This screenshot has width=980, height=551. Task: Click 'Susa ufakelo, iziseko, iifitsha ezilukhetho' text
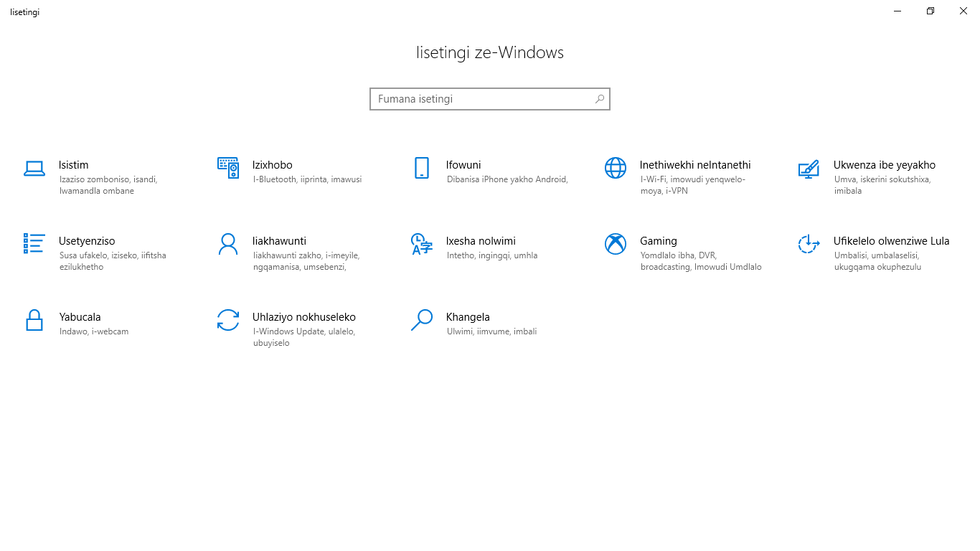coord(113,261)
